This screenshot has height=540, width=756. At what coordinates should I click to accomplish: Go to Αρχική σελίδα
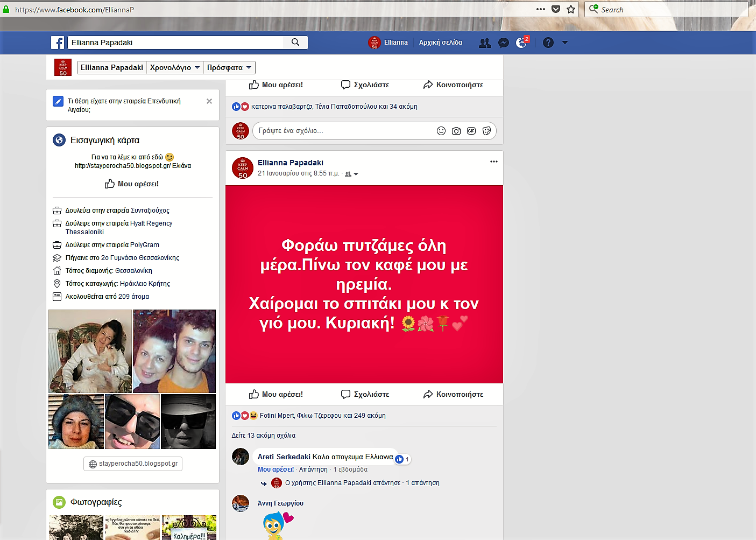coord(441,43)
